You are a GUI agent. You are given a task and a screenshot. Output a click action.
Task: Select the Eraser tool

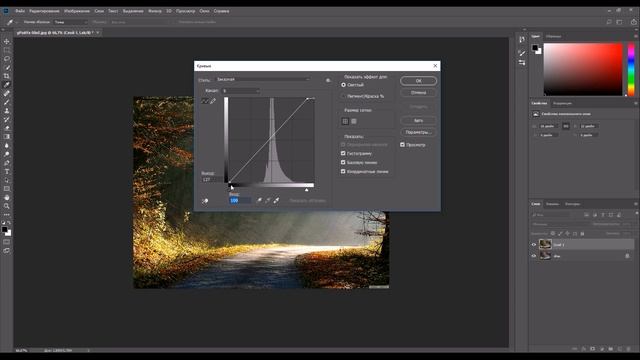point(7,128)
